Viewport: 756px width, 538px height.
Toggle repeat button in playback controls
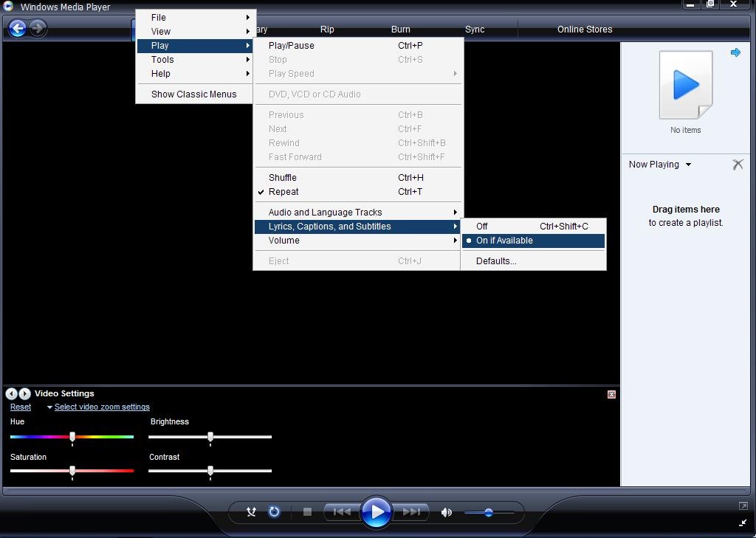point(274,511)
